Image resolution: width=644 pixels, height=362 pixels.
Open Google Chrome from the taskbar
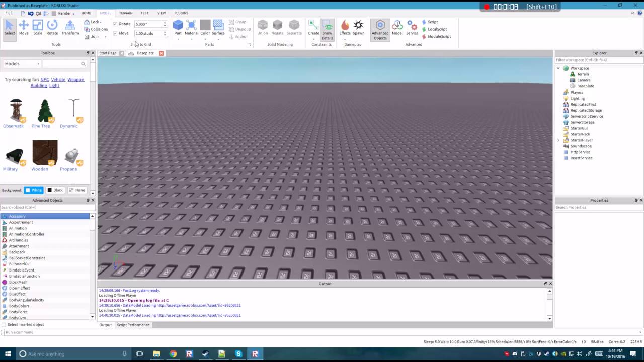pos(173,354)
